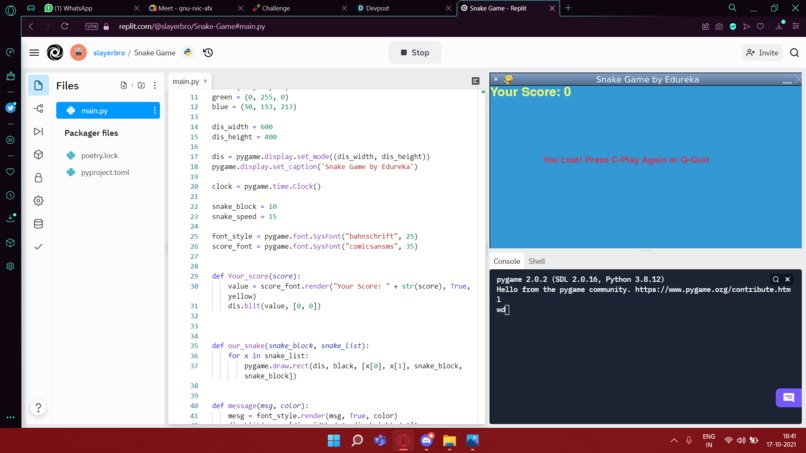Open the unit tests checkmark icon
Viewport: 806px width, 453px height.
39,247
